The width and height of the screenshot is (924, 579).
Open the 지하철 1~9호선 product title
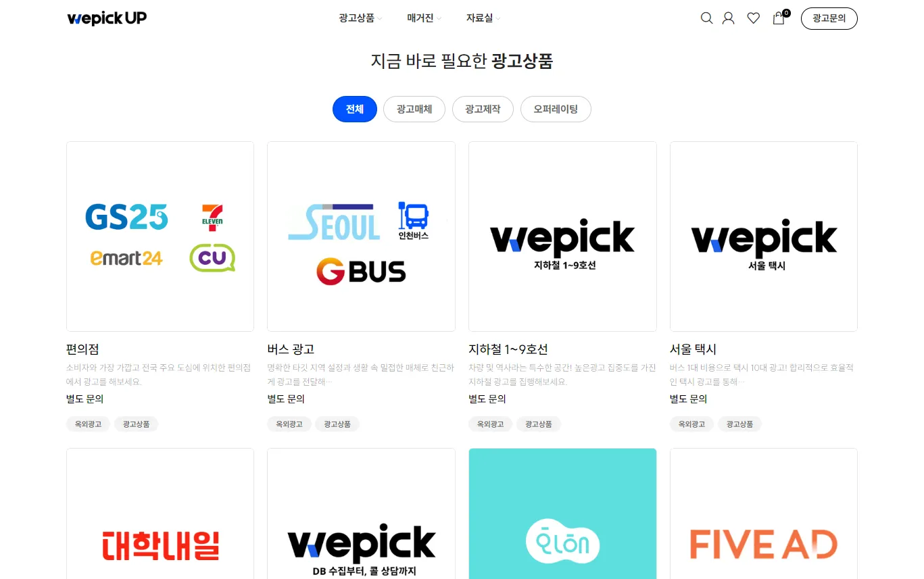508,349
